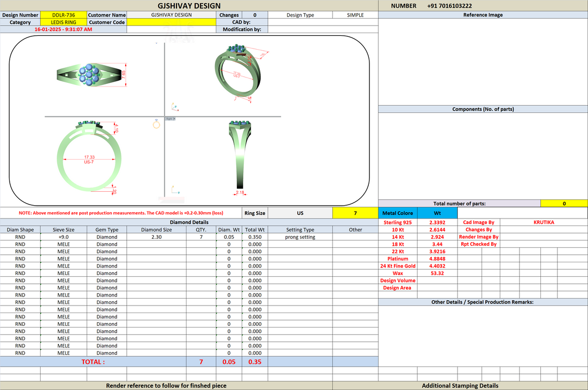Click the orange ring icon near viewport center
Image resolution: width=588 pixels, height=390 pixels.
pos(157,124)
